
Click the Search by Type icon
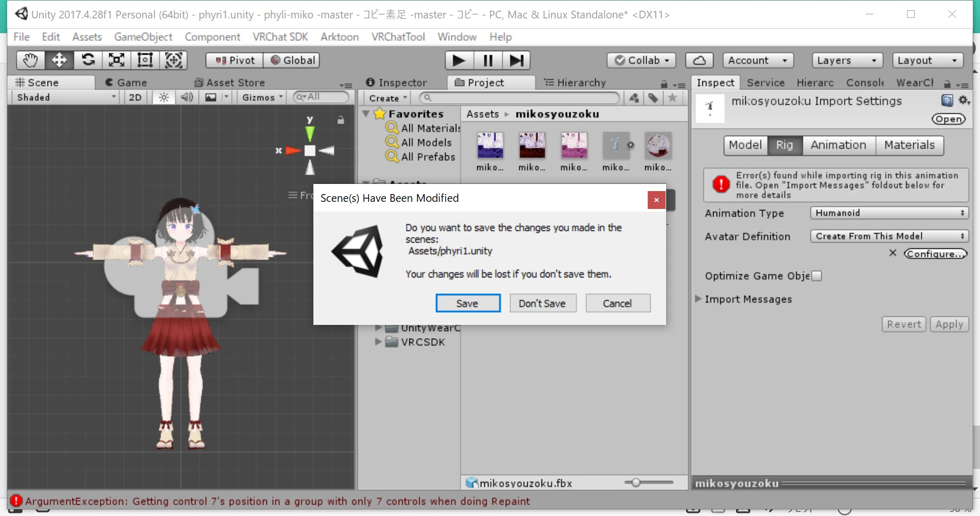634,98
